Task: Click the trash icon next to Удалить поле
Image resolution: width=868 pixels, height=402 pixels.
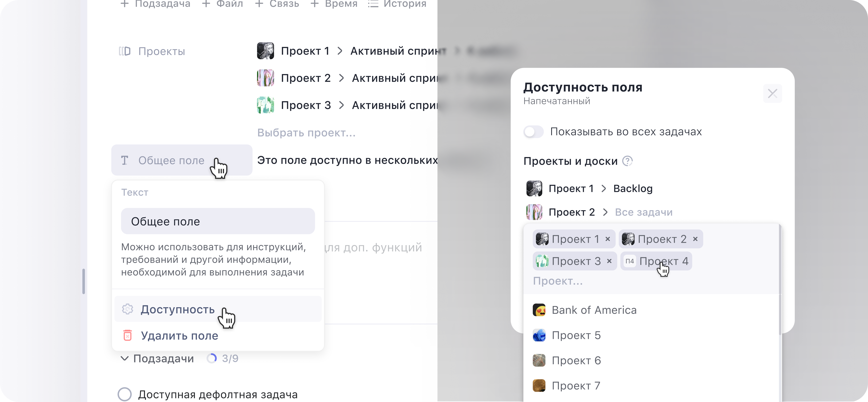Action: (x=127, y=335)
